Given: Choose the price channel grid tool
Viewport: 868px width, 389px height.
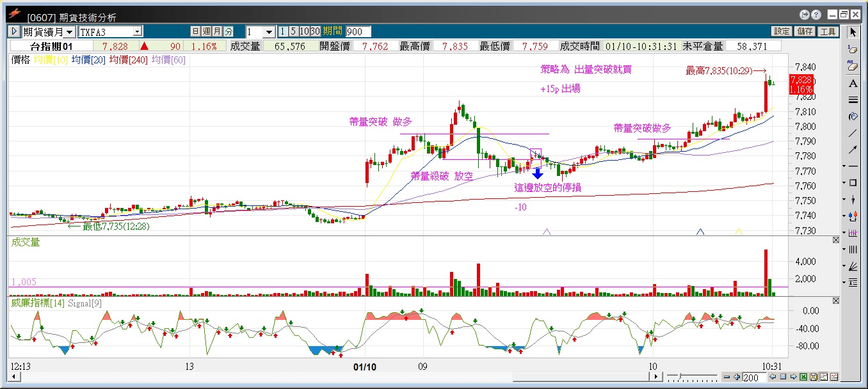Looking at the screenshot, I should click(854, 233).
